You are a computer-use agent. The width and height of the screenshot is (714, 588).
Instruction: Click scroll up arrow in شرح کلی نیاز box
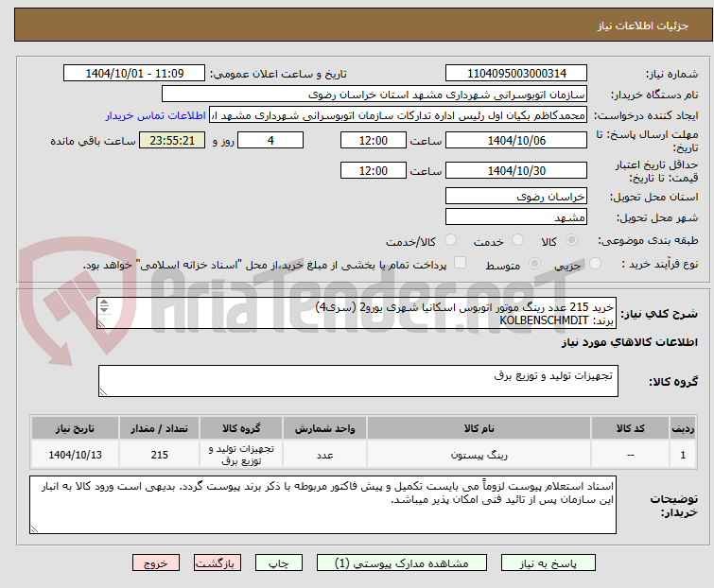(104, 303)
